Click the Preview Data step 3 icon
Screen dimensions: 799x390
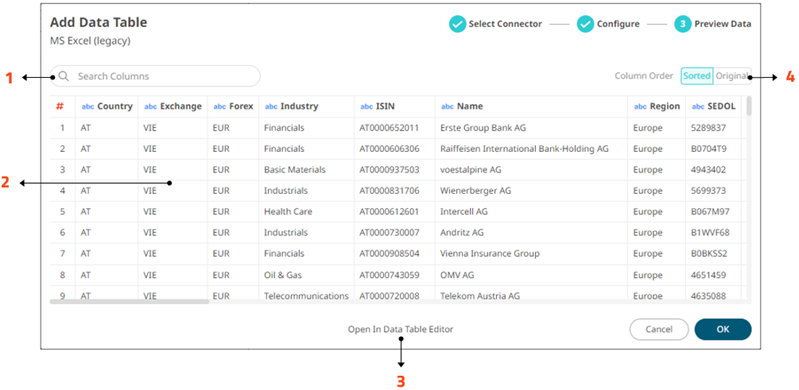(x=683, y=23)
